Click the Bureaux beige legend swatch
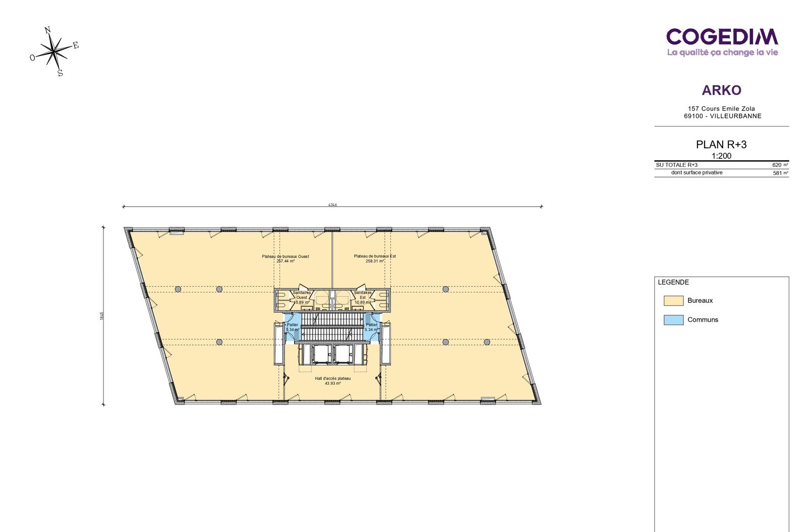 click(673, 301)
